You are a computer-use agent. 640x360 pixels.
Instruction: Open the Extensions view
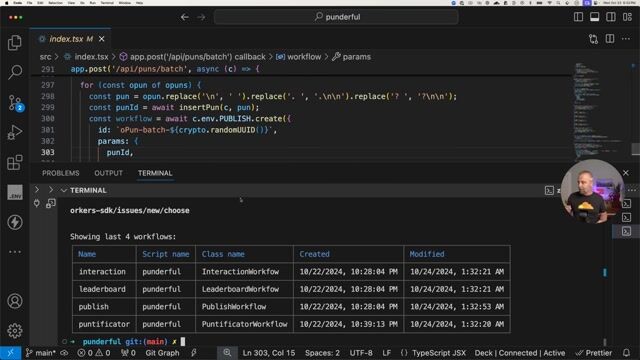[15, 162]
